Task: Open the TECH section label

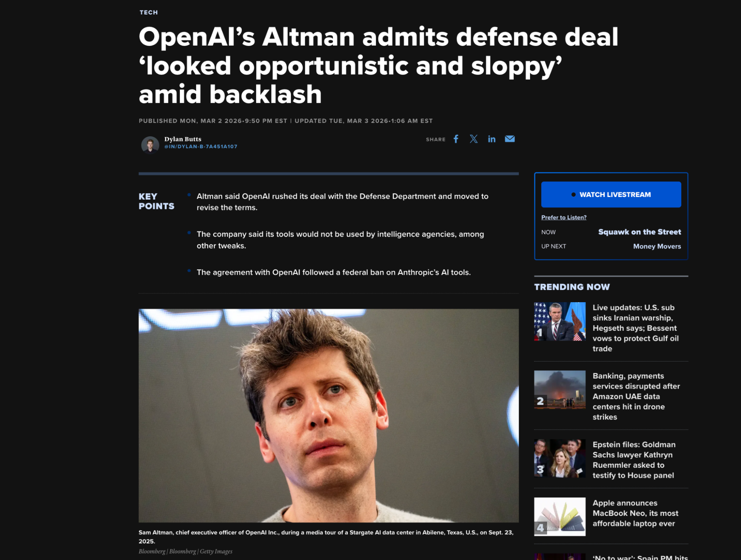Action: click(x=149, y=12)
